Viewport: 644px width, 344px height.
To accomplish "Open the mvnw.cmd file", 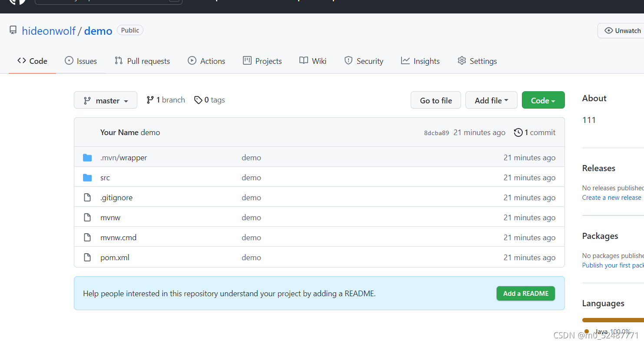I will (119, 238).
